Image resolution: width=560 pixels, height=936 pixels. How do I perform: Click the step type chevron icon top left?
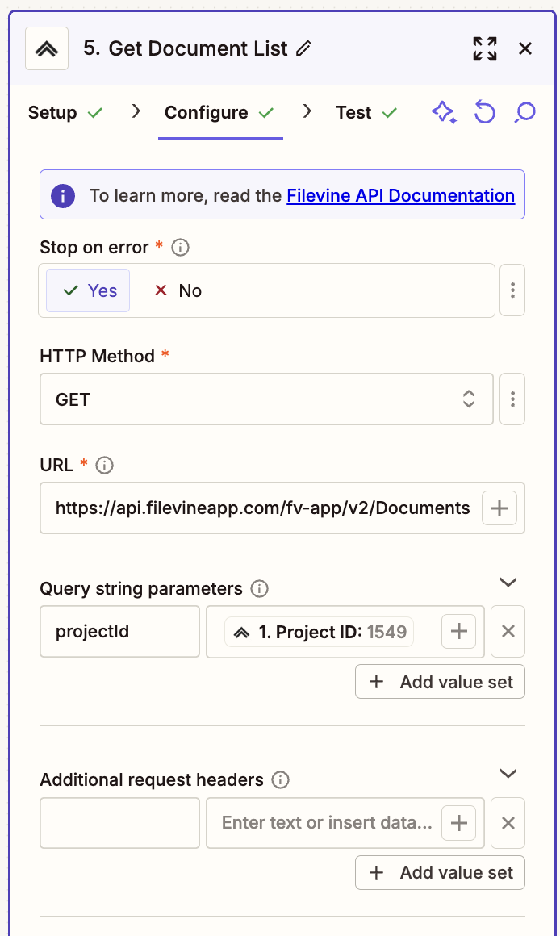point(46,48)
